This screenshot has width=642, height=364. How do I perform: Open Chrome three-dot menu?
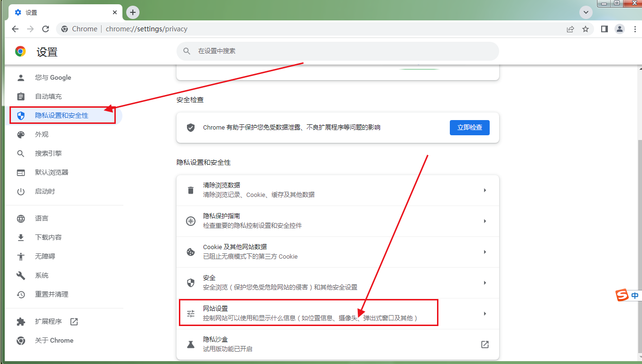(x=635, y=29)
